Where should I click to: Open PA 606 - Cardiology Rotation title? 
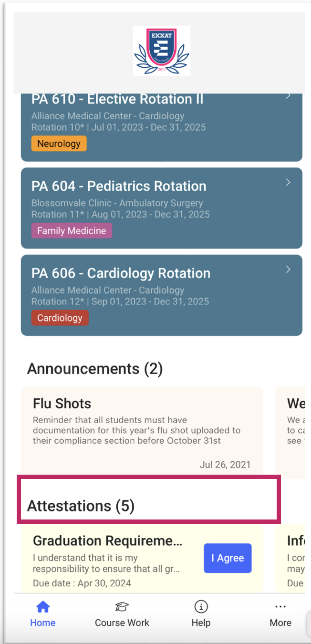(x=121, y=273)
